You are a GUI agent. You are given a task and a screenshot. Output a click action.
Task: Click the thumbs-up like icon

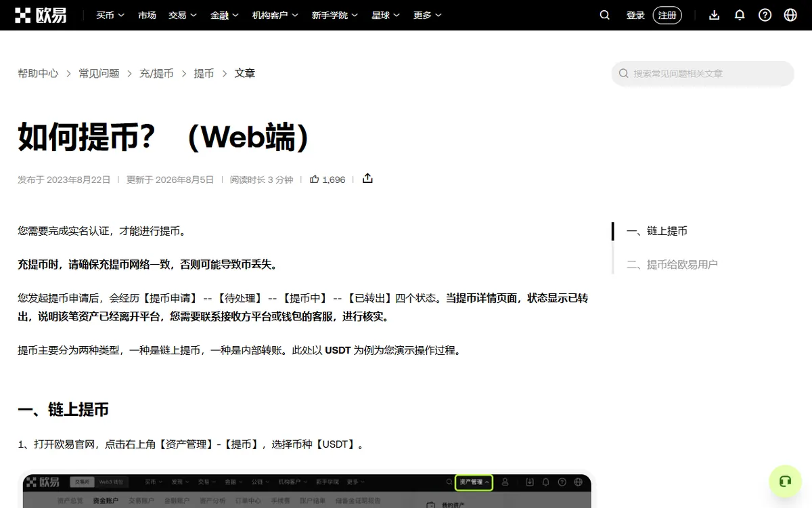tap(315, 179)
